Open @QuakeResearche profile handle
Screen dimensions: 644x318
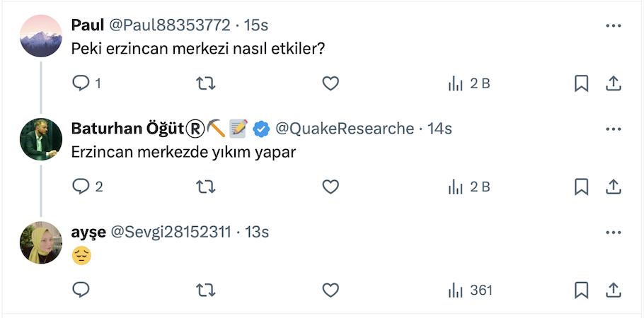click(x=344, y=129)
